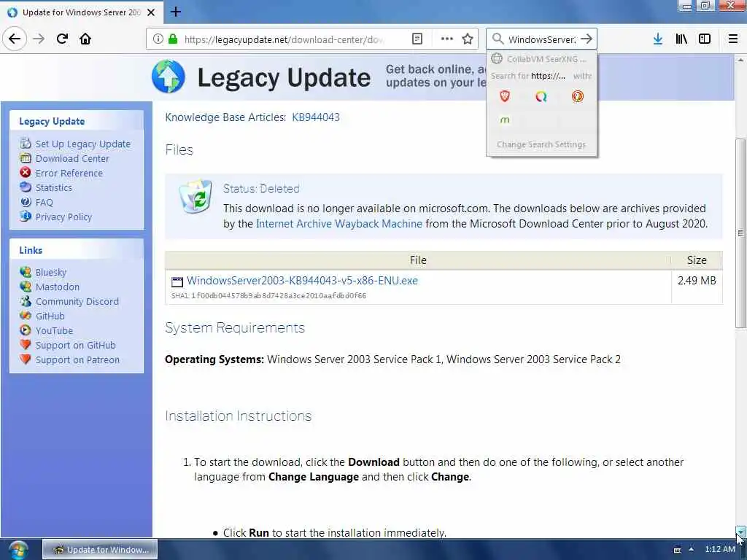Open the GitHub link in sidebar

50,316
